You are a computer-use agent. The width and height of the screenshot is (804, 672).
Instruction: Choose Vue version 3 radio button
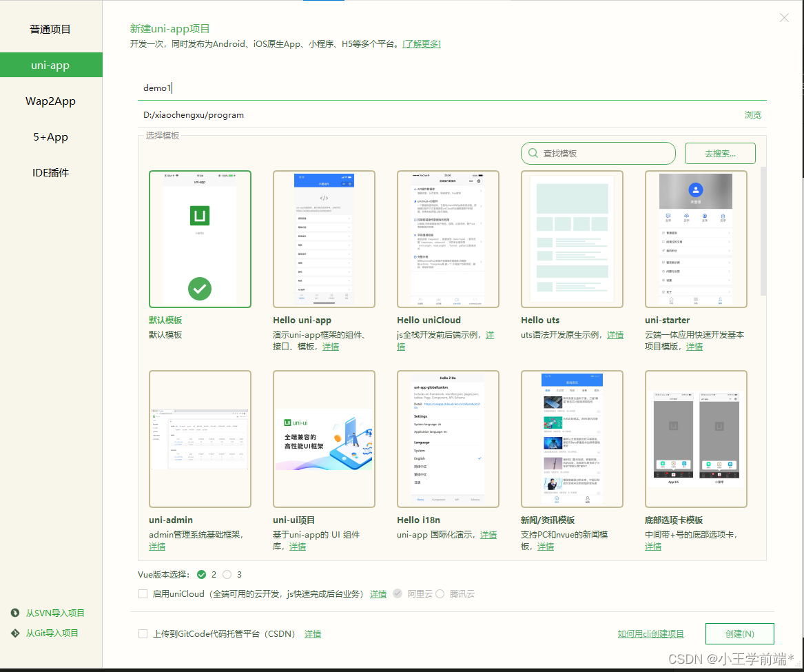pos(227,575)
